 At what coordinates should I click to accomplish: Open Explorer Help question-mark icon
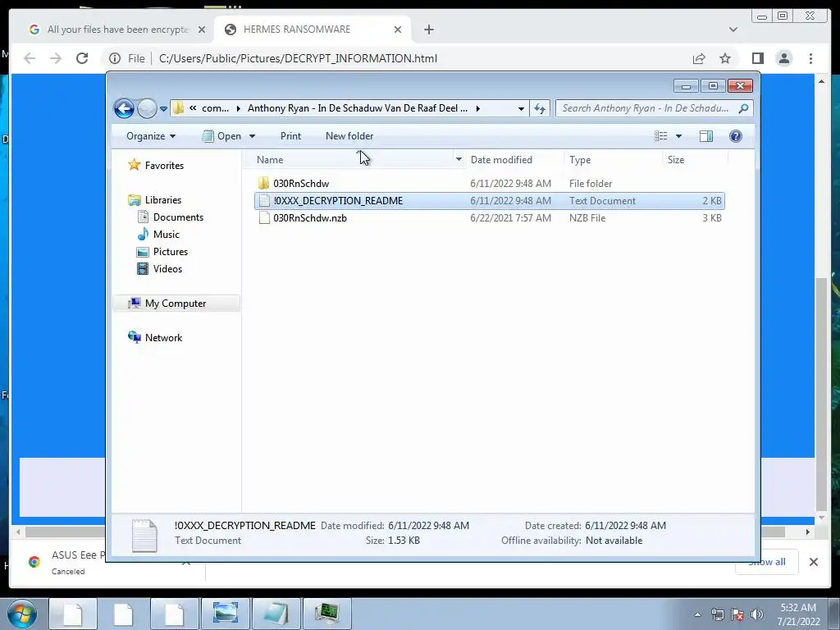(736, 136)
